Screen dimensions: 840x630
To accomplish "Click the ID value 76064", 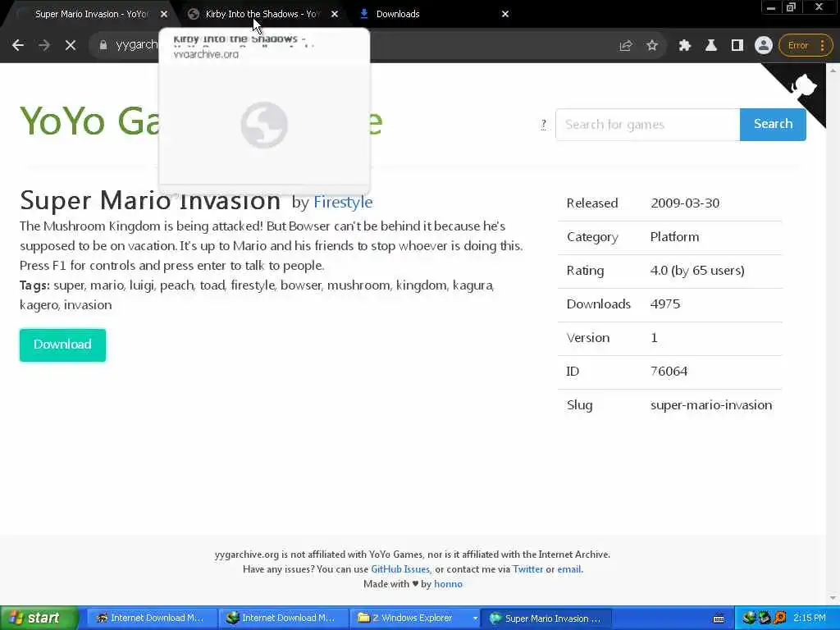I will [x=669, y=372].
